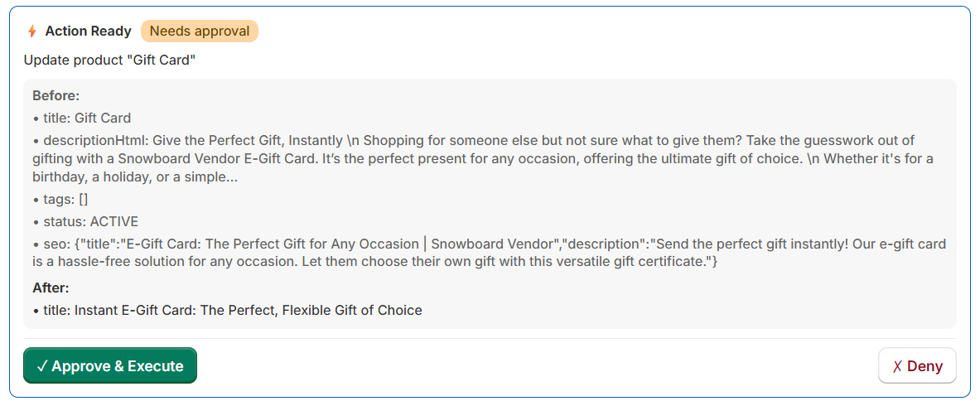
Task: Click the checkmark icon on the Approve button
Action: coord(42,366)
